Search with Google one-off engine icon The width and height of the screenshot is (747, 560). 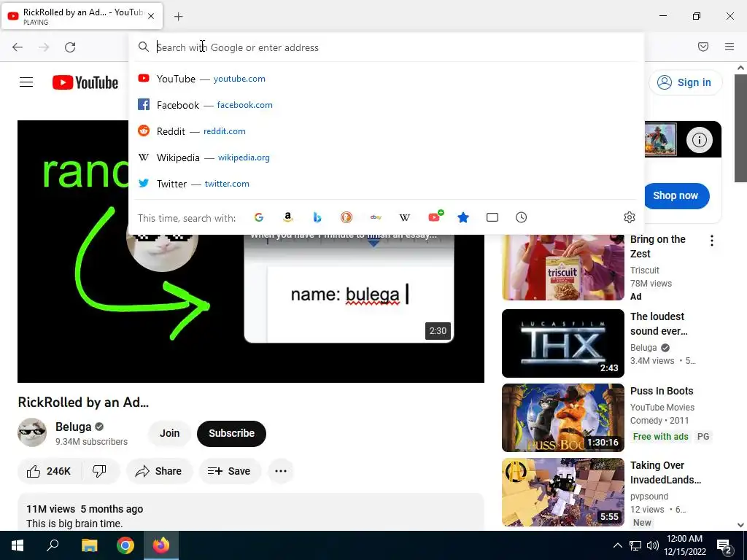[x=259, y=217]
